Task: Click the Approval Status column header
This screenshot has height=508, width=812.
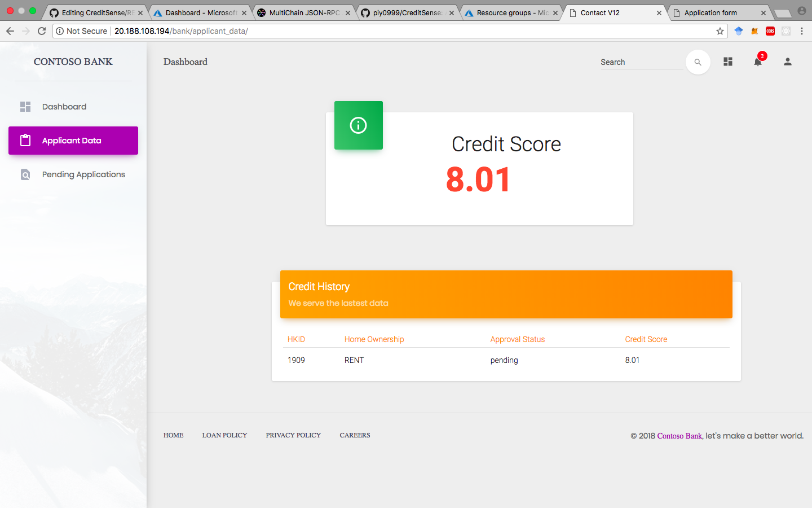Action: tap(518, 339)
